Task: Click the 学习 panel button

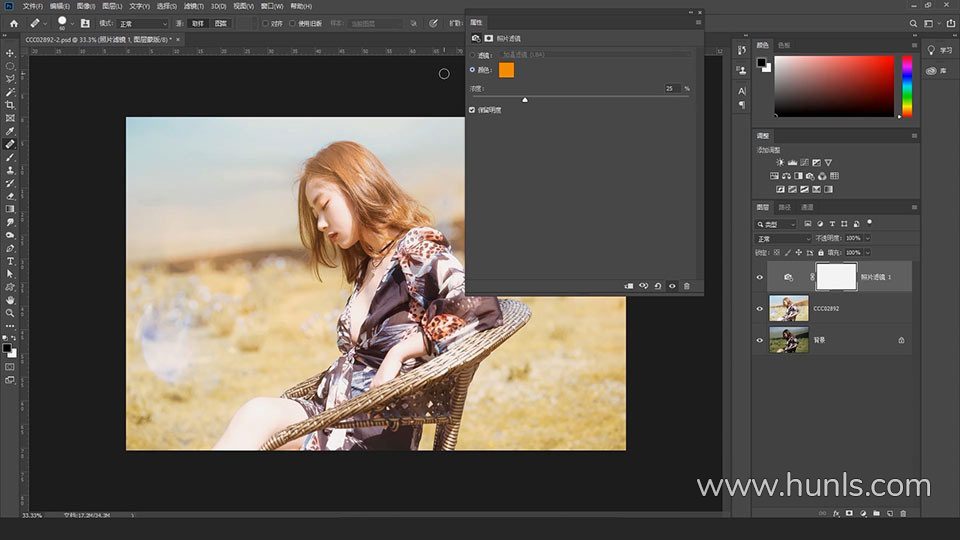Action: [x=939, y=50]
